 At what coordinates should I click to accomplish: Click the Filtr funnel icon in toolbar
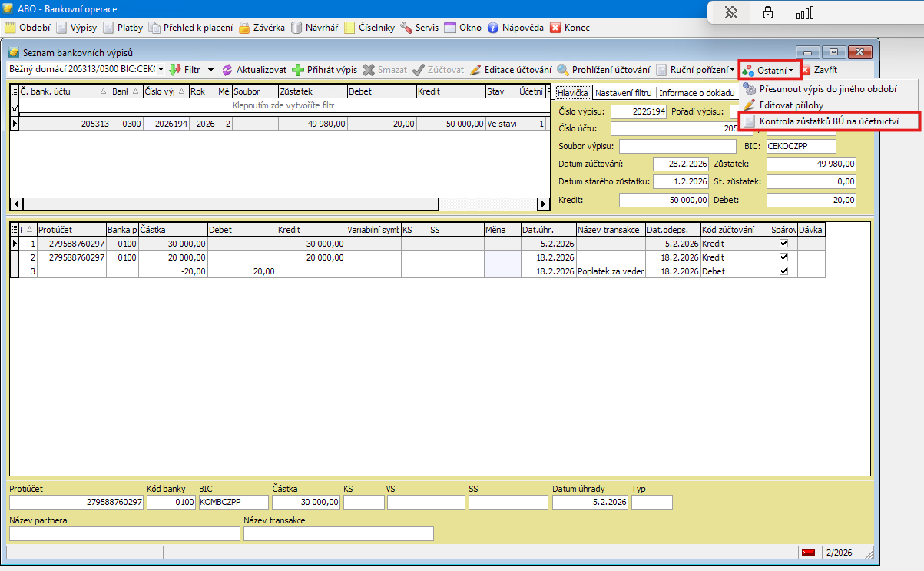click(x=174, y=70)
